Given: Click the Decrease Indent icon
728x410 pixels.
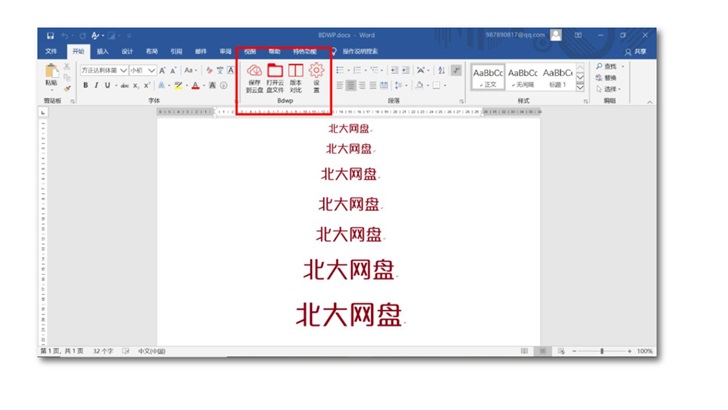Looking at the screenshot, I should click(x=395, y=71).
